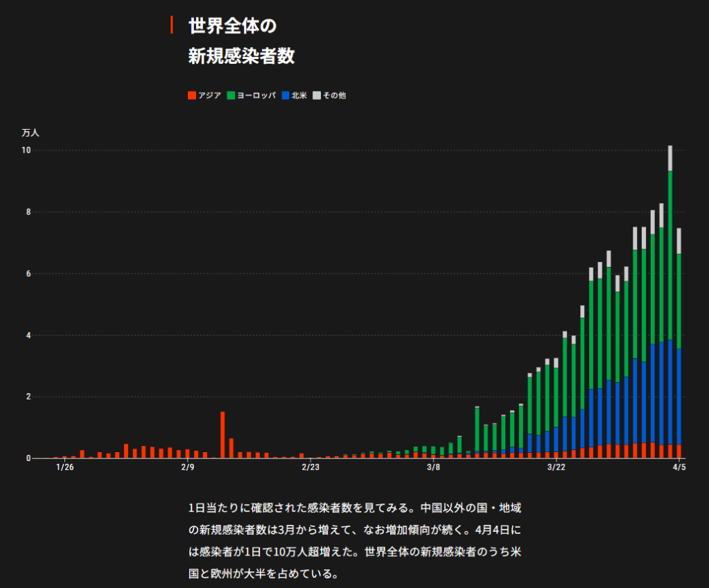Click the chart title 世界全体の新規感染者数
The image size is (709, 588).
241,42
